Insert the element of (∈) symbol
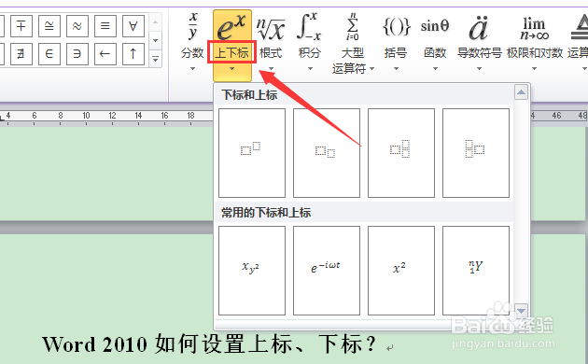This screenshot has height=364, width=588. point(49,54)
